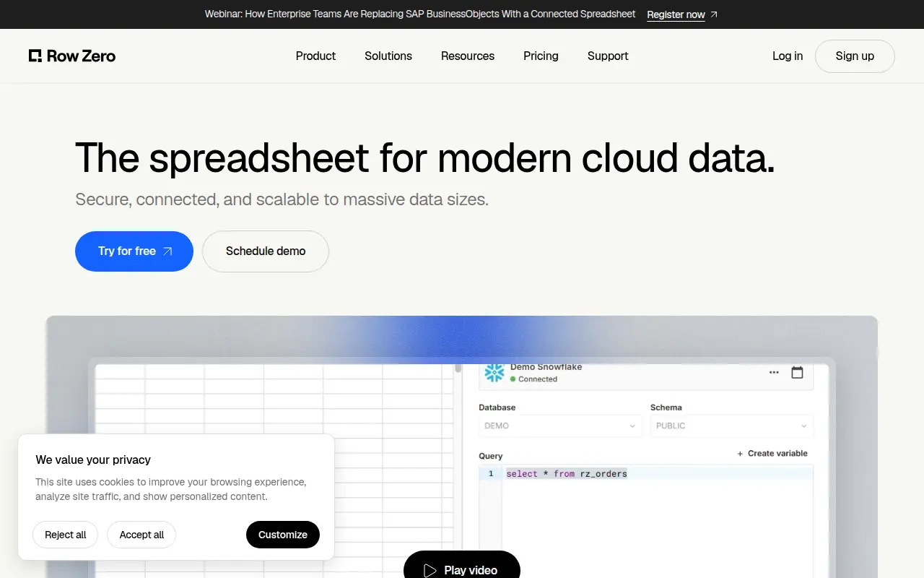Expand the Schema dropdown showing PUBLIC
The height and width of the screenshot is (578, 924).
732,426
